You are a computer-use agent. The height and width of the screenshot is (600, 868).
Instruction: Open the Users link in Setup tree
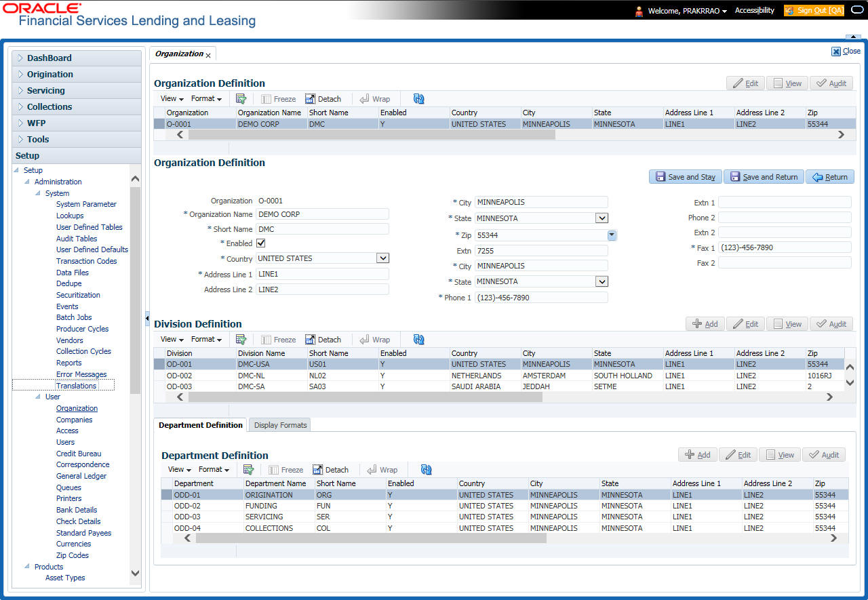(x=65, y=442)
